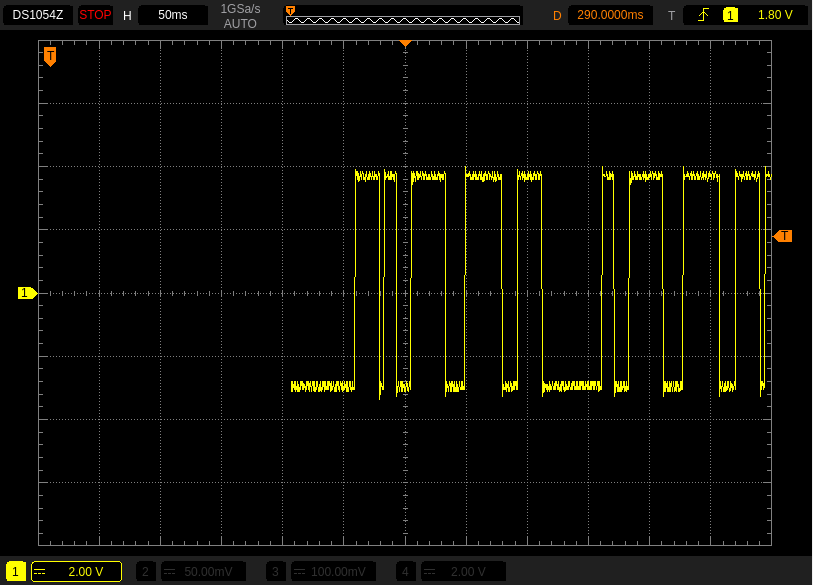Click the trigger marker in memory bar
This screenshot has width=813, height=585.
[290, 10]
